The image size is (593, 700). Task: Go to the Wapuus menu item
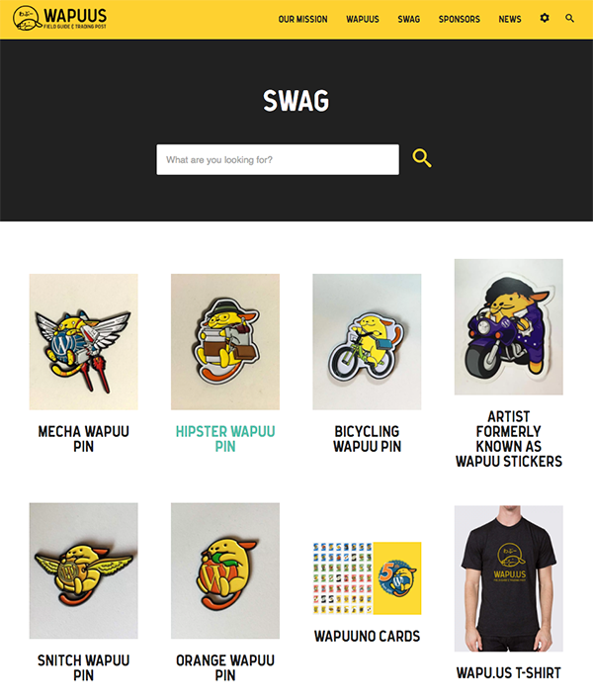pyautogui.click(x=363, y=19)
